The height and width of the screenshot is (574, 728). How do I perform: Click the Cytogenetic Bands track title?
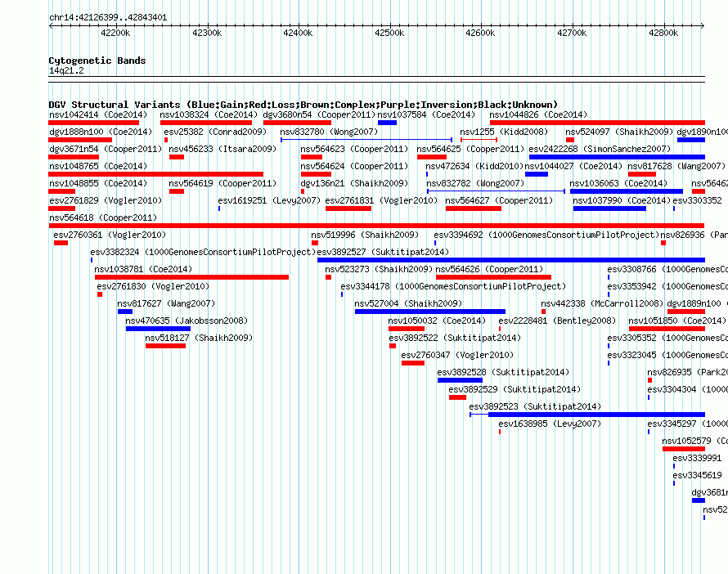(97, 61)
